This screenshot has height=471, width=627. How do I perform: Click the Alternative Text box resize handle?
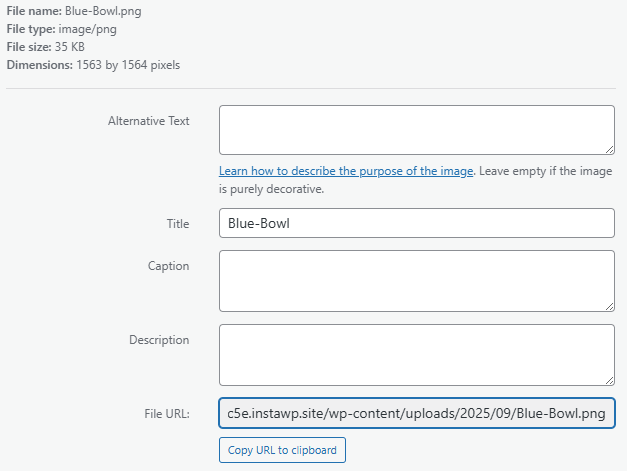[x=608, y=149]
